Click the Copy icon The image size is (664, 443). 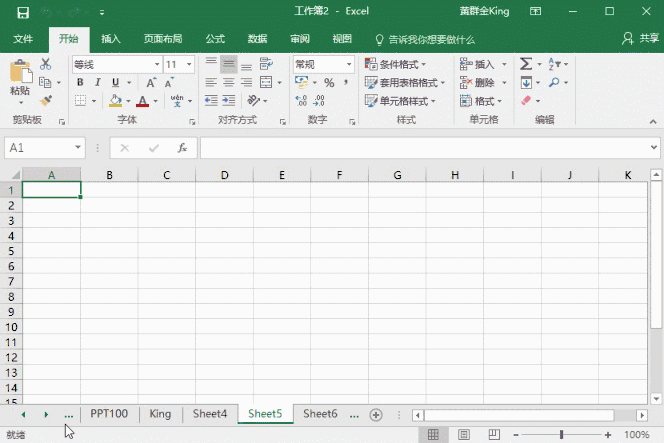pos(45,82)
